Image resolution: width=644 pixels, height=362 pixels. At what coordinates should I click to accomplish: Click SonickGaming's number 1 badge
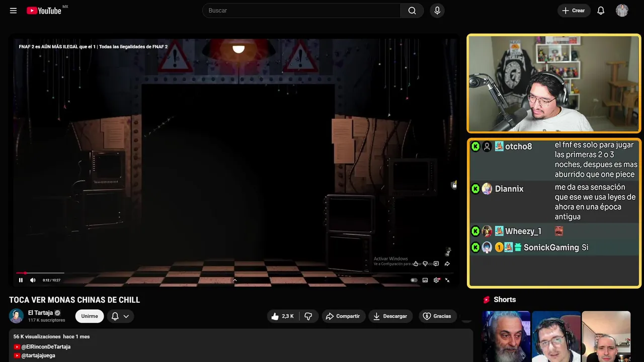pyautogui.click(x=499, y=247)
